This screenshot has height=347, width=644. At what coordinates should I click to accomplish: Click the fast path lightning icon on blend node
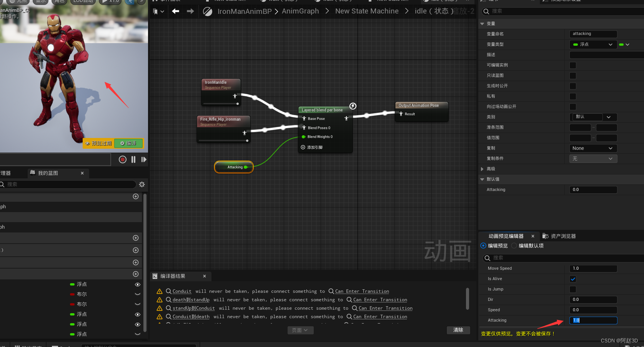[353, 106]
